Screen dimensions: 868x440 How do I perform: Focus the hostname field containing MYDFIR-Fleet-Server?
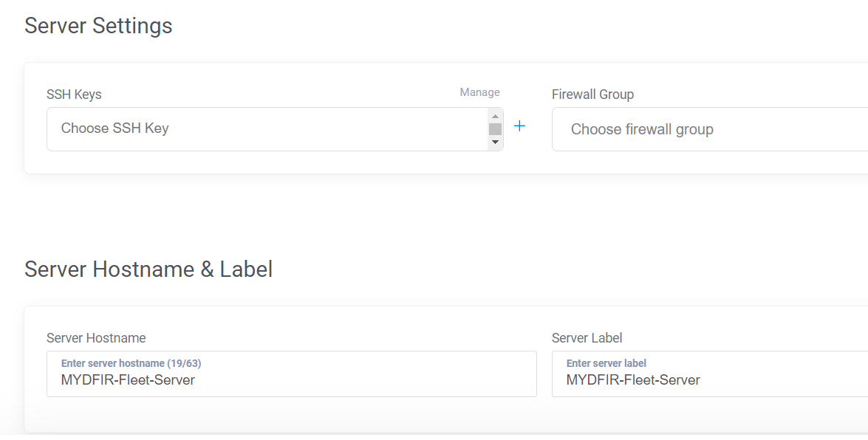click(x=292, y=374)
